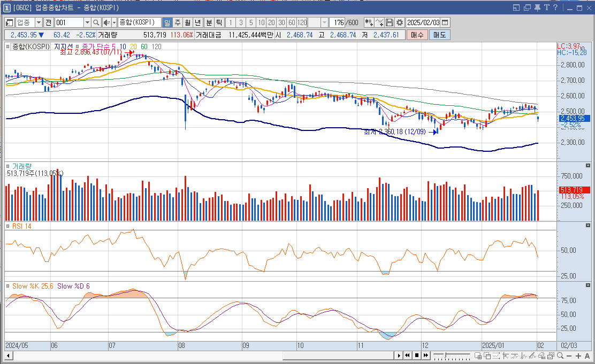Select the 월 (monthly) period toggle
This screenshot has width=595, height=364.
pyautogui.click(x=187, y=23)
